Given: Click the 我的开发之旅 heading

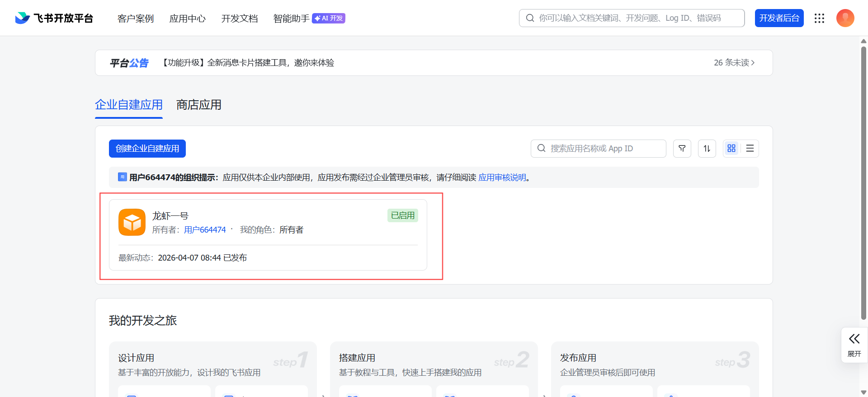Looking at the screenshot, I should [x=143, y=321].
